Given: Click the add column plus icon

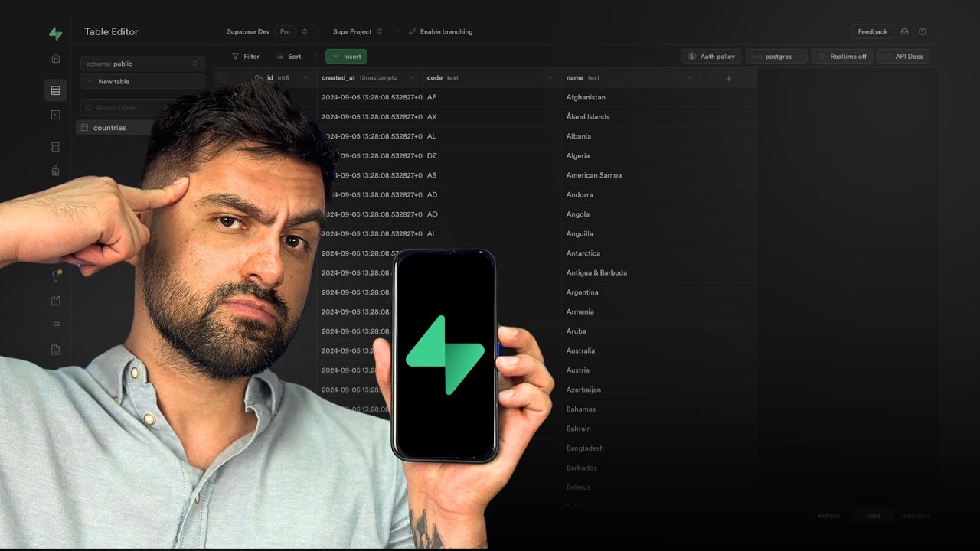Looking at the screenshot, I should 728,78.
